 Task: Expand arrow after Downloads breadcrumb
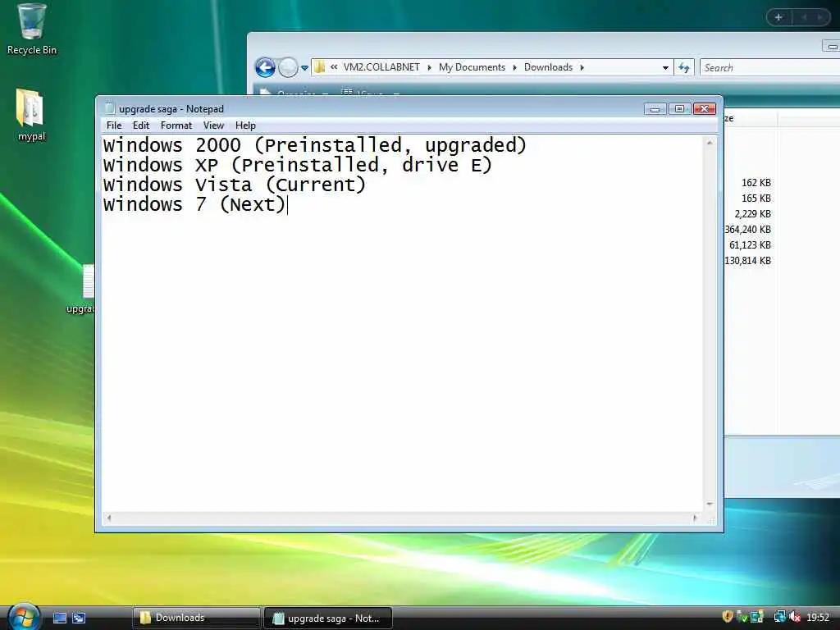click(x=582, y=67)
